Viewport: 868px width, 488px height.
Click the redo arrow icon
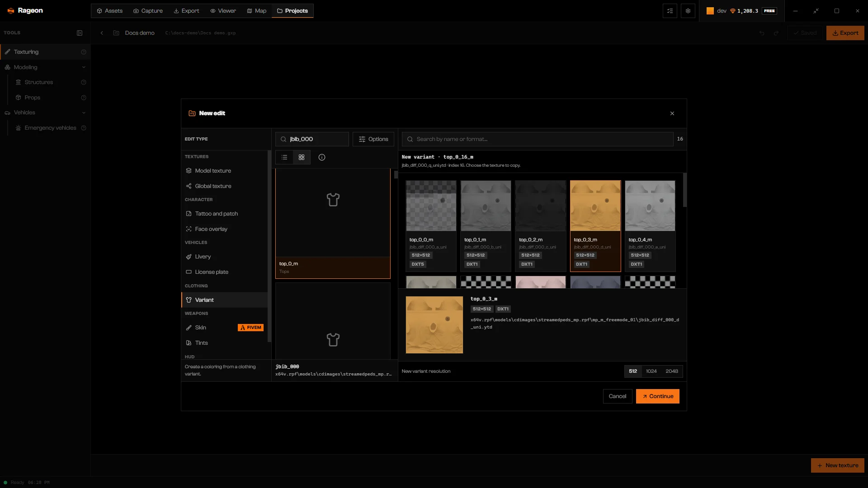(776, 33)
